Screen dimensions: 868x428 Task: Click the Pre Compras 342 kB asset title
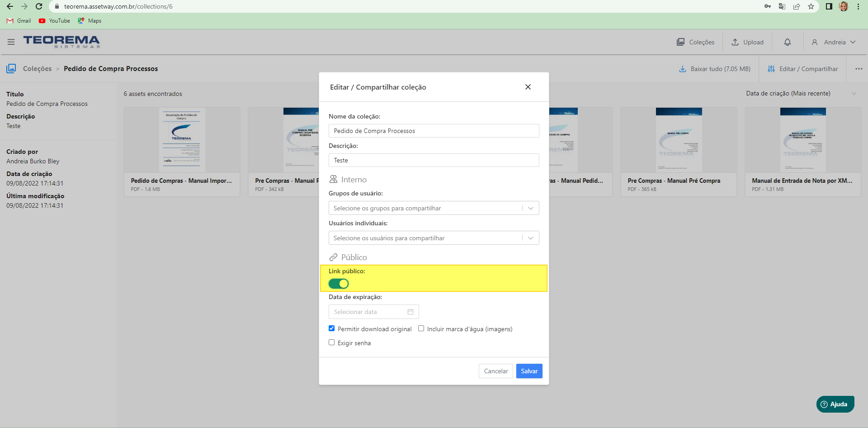coord(287,181)
